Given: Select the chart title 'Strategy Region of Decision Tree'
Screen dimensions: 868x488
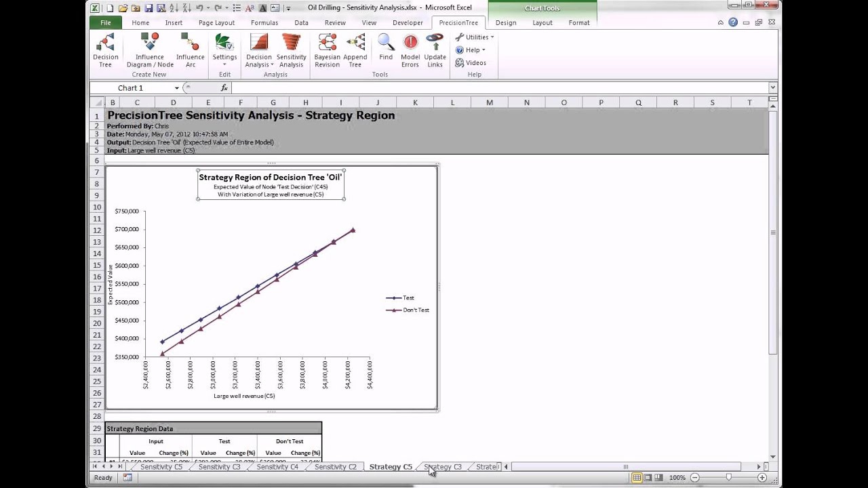Looking at the screenshot, I should [x=271, y=177].
